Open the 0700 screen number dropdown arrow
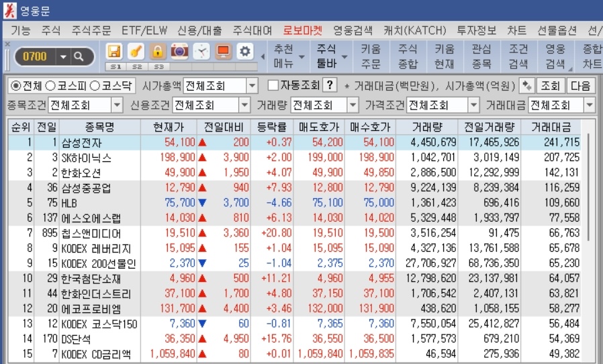603x364 pixels. pyautogui.click(x=63, y=57)
